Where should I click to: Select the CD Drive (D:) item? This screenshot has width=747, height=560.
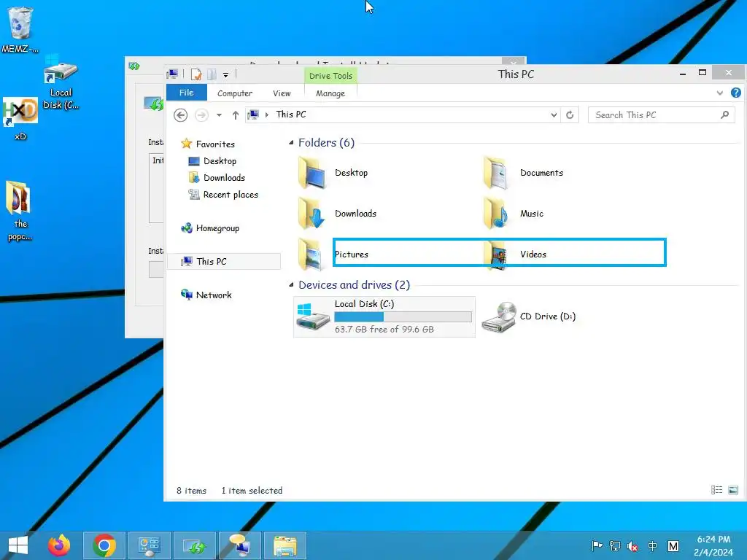pyautogui.click(x=529, y=316)
